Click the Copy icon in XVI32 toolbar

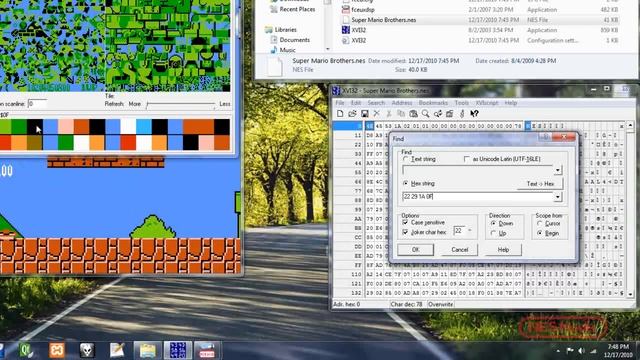click(x=401, y=114)
